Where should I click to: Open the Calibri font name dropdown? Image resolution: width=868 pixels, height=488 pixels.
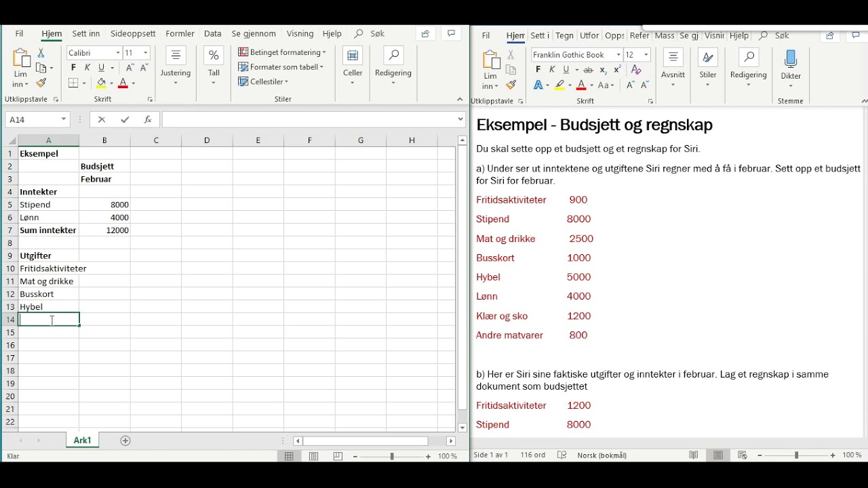tap(117, 53)
